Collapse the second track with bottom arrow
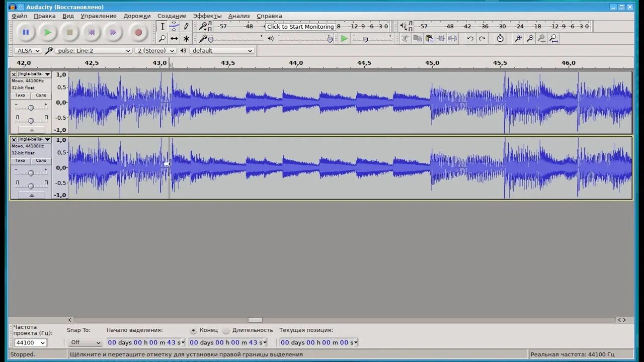This screenshot has height=362, width=644. (31, 195)
